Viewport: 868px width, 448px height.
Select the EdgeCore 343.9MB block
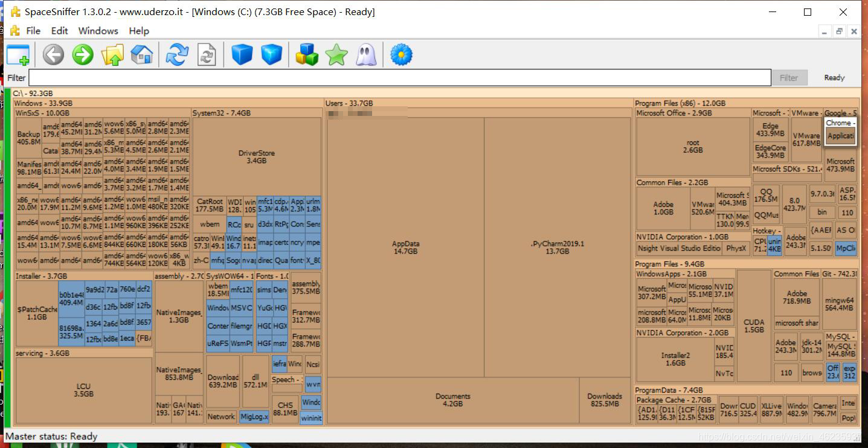point(770,152)
